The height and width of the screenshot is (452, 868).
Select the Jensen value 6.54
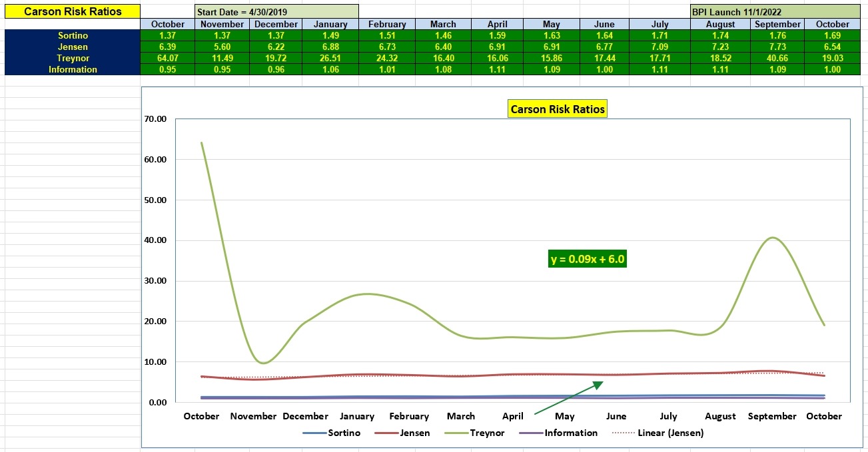[833, 47]
